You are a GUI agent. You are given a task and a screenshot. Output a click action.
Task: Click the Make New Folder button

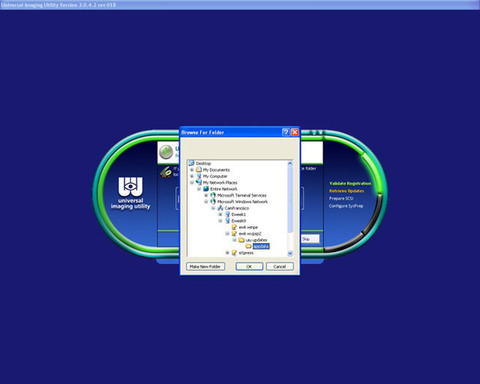tap(205, 266)
